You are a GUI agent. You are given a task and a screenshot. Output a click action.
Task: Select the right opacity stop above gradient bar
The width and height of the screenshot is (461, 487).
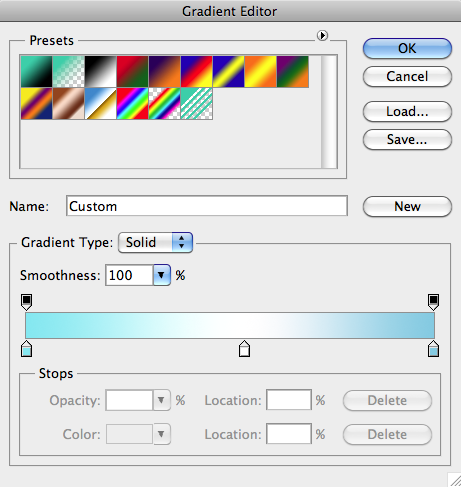coord(433,302)
